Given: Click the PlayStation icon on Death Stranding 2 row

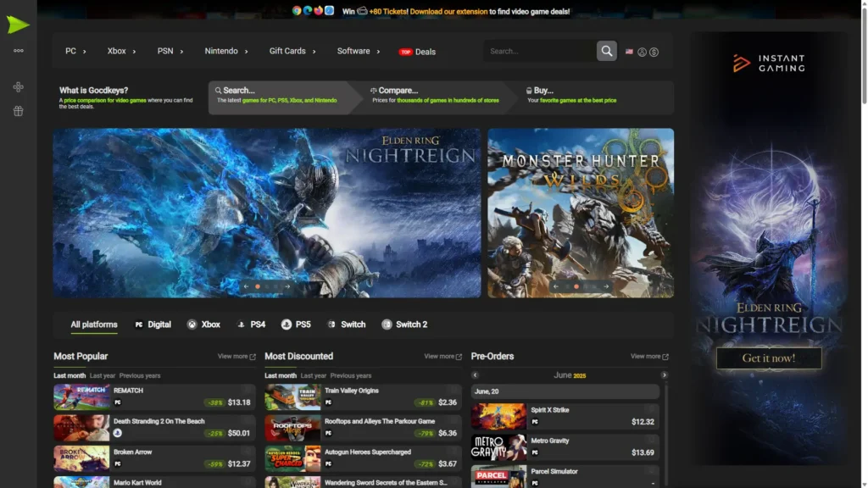Looking at the screenshot, I should [x=117, y=433].
